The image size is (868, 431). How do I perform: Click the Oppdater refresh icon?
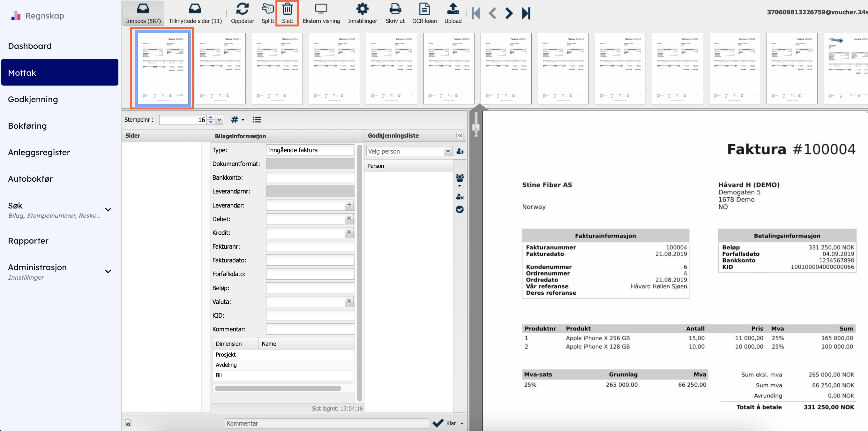pyautogui.click(x=242, y=10)
